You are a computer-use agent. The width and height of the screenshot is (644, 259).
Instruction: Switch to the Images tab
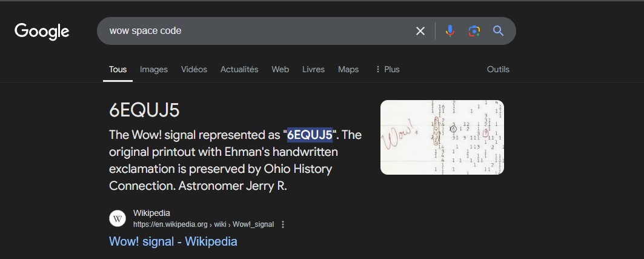(154, 69)
